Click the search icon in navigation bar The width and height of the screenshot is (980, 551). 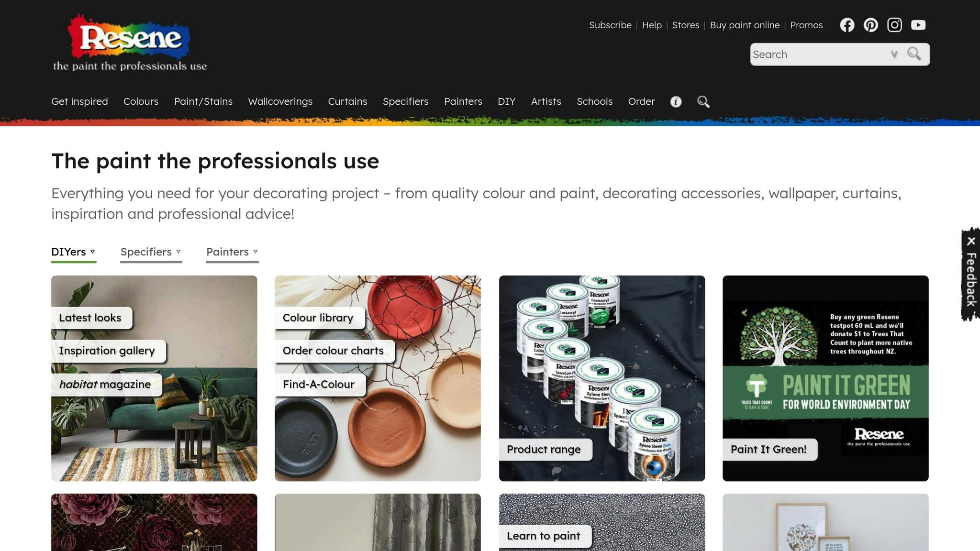pos(703,101)
